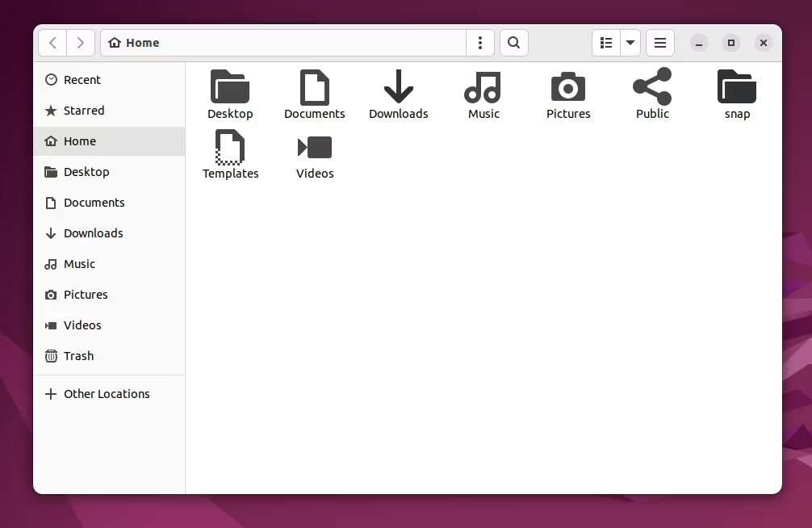Expand view options dropdown arrow

point(630,43)
